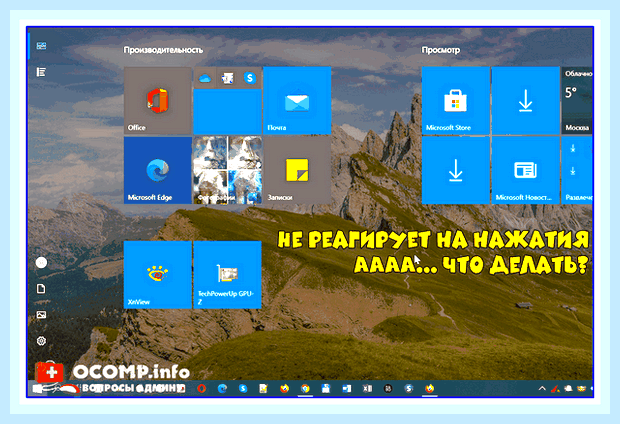This screenshot has height=424, width=620.
Task: Click the red icon in the system tray
Action: click(555, 388)
